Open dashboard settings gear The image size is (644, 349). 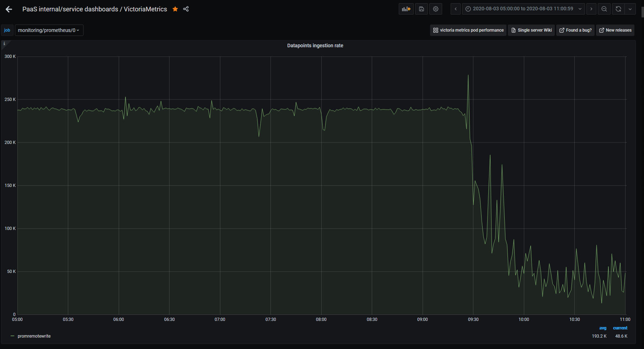pos(436,9)
